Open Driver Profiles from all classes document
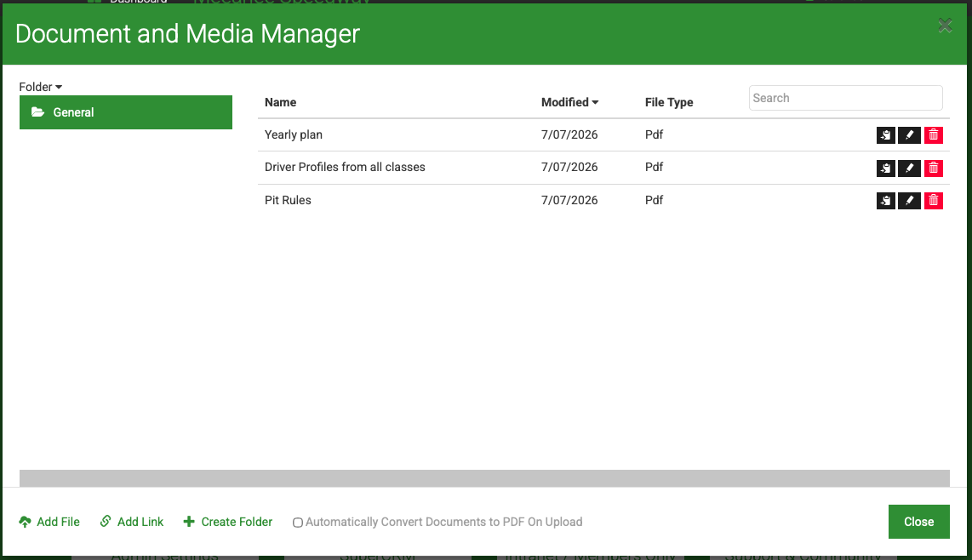Screen dimensions: 972x560 (345, 167)
